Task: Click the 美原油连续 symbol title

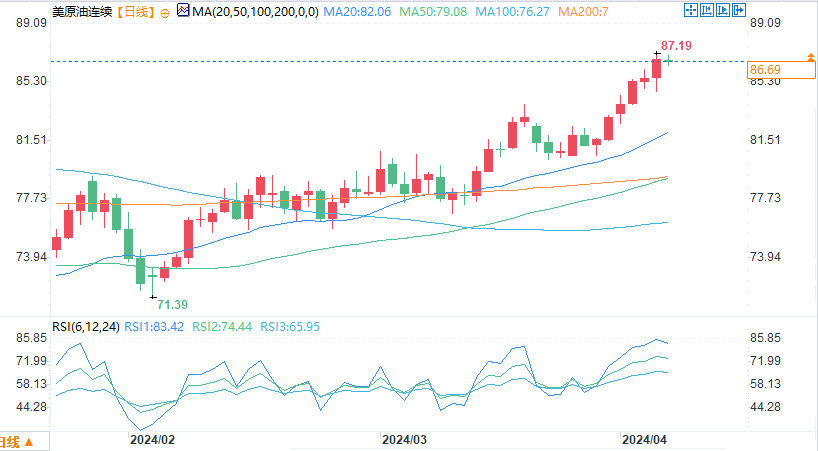Action: point(82,11)
